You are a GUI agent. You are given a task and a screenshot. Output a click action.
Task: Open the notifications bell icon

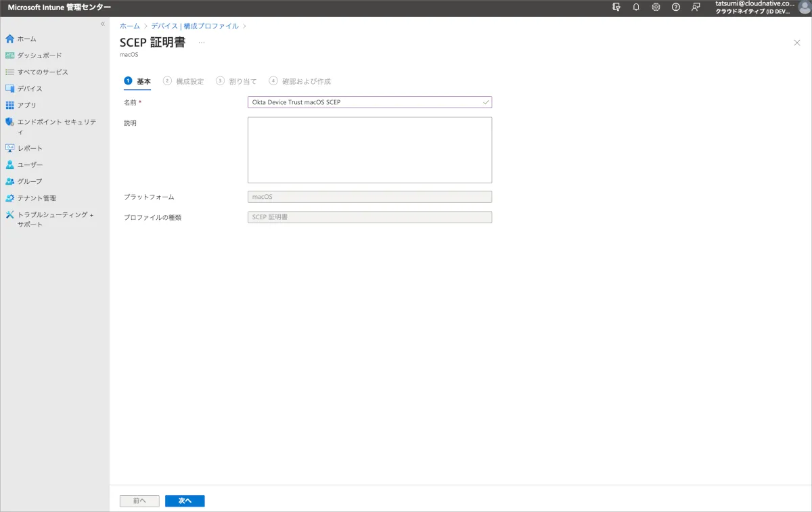click(636, 7)
